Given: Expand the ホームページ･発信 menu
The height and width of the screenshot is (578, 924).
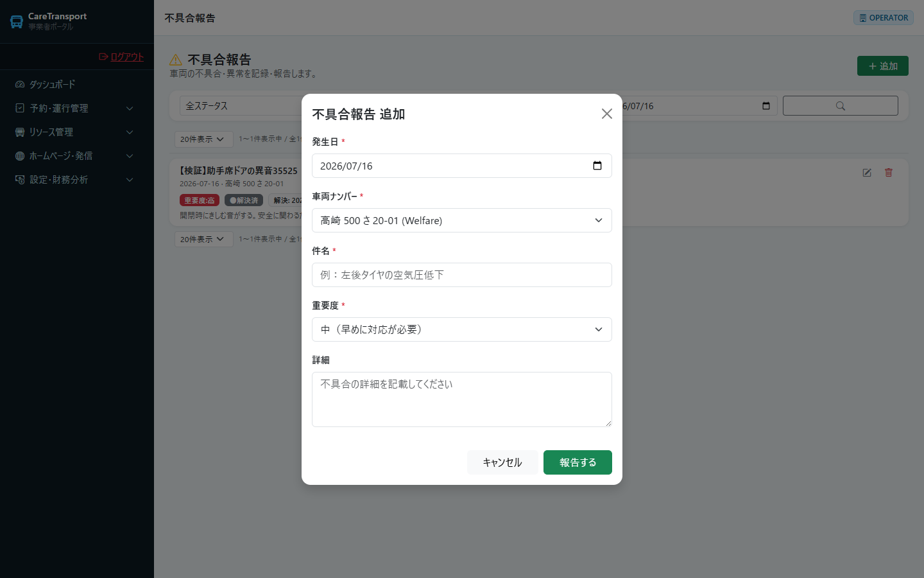Looking at the screenshot, I should [x=77, y=155].
